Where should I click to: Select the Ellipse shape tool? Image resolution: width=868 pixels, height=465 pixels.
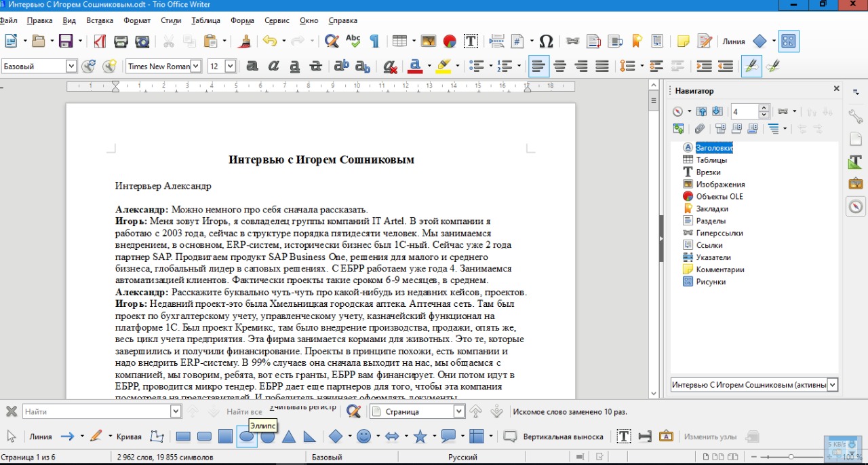[247, 436]
